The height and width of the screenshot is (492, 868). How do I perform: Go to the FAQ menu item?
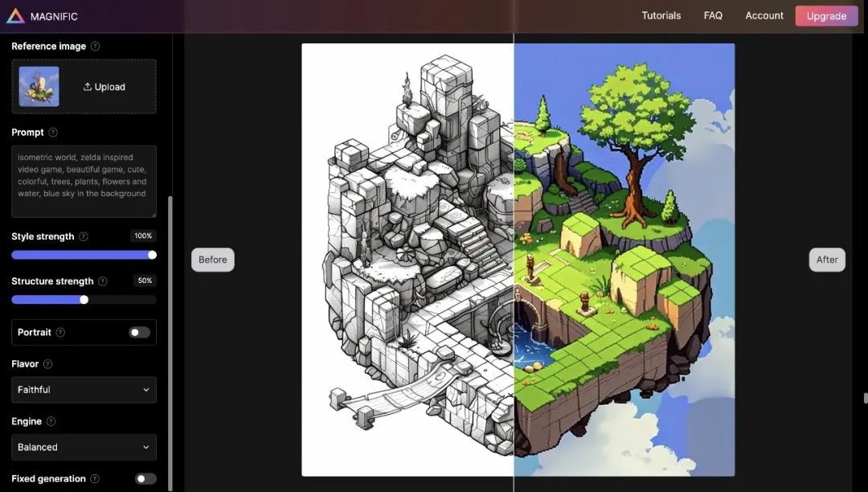point(713,15)
